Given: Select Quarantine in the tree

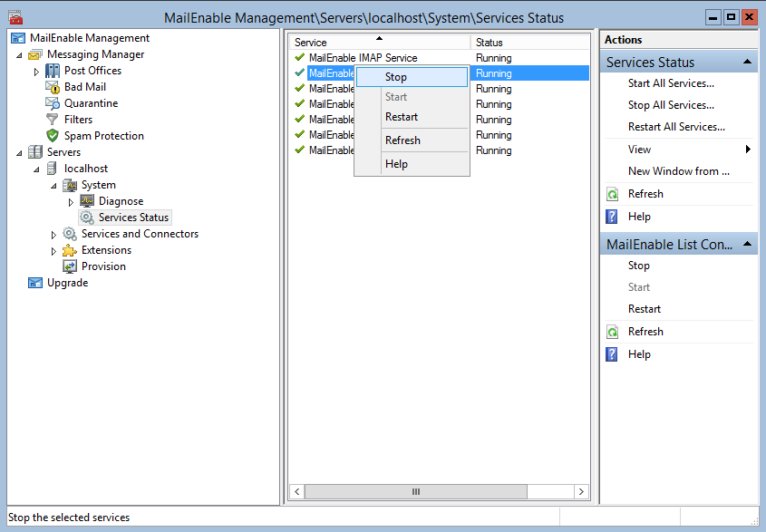Looking at the screenshot, I should (91, 103).
